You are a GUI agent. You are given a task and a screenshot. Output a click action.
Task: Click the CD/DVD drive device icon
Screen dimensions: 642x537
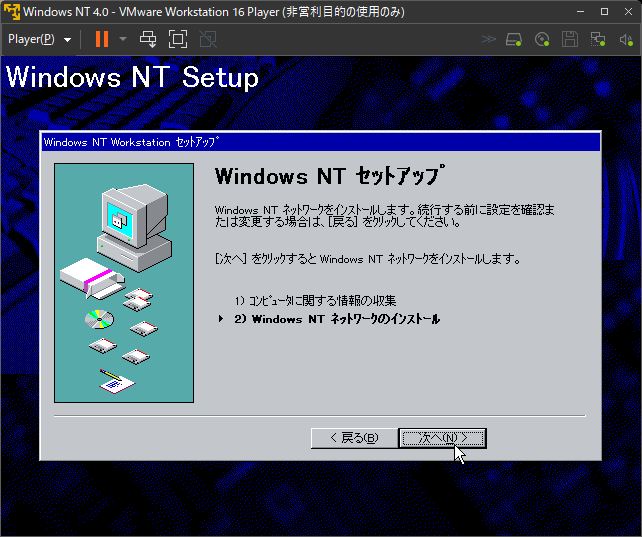542,39
